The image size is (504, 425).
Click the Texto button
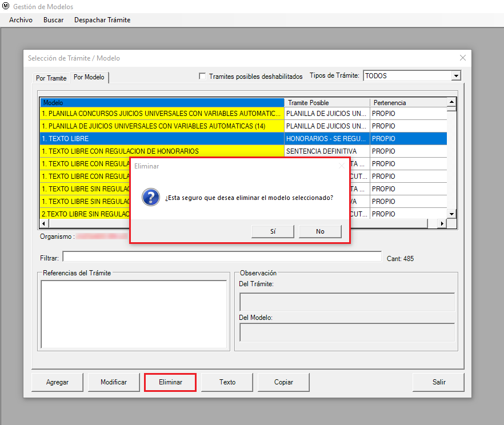point(227,382)
